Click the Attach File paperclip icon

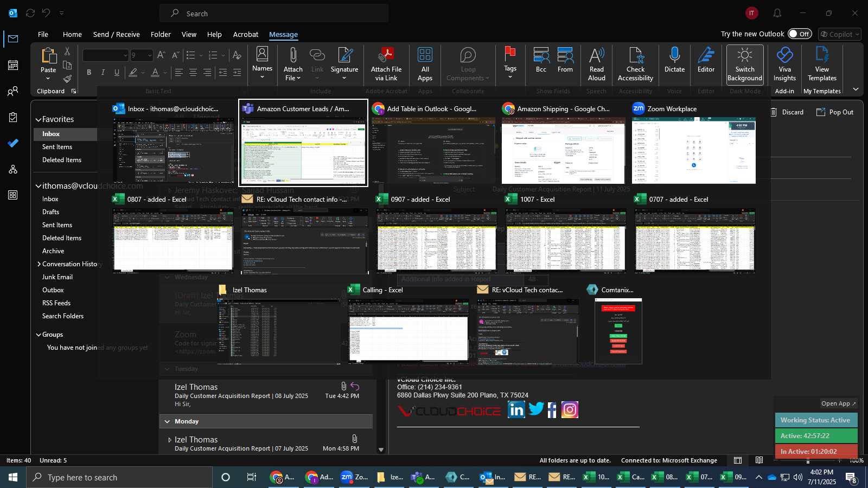tap(293, 55)
